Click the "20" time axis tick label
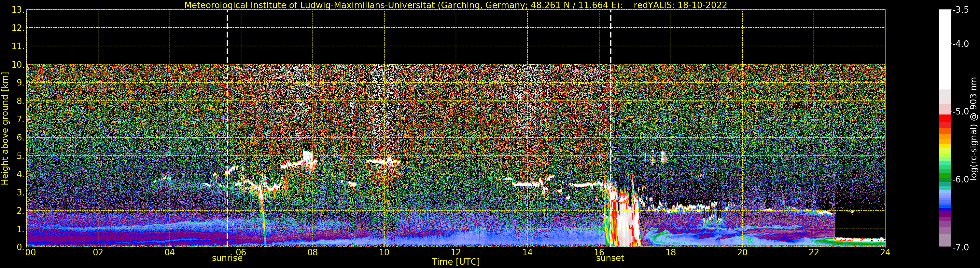The width and height of the screenshot is (980, 268). [742, 252]
